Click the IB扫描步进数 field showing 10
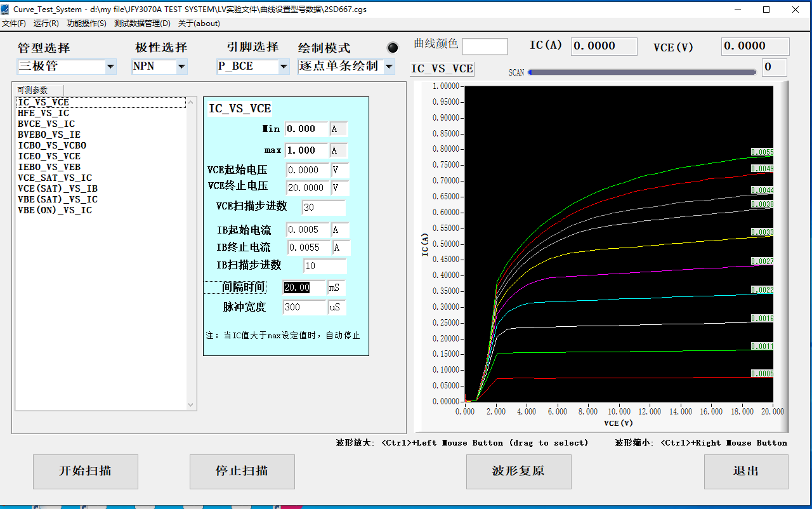 click(325, 266)
